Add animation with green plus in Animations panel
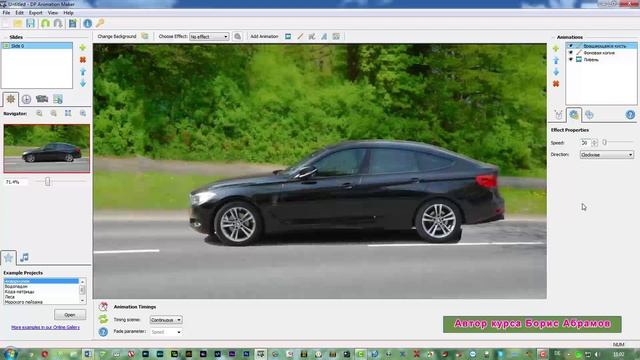 [556, 49]
